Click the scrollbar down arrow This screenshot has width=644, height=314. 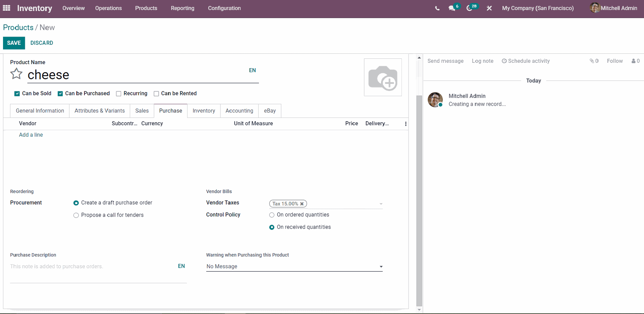(x=419, y=310)
